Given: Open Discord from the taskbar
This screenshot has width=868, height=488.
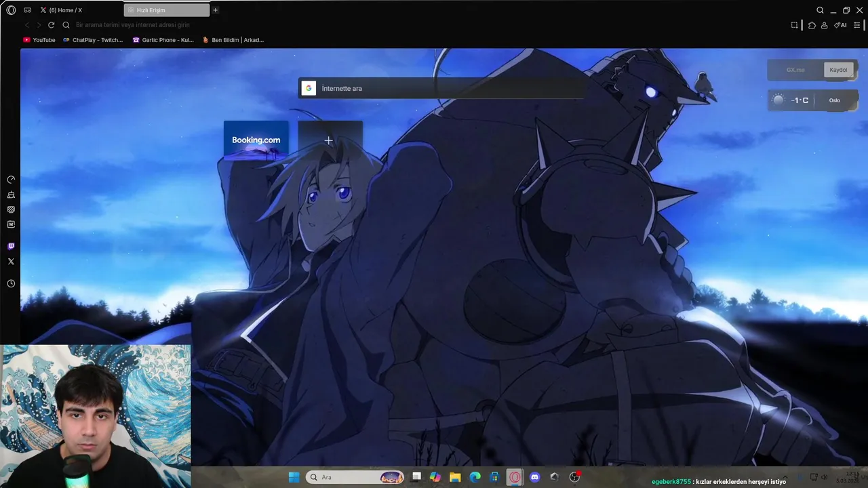Looking at the screenshot, I should coord(534,477).
